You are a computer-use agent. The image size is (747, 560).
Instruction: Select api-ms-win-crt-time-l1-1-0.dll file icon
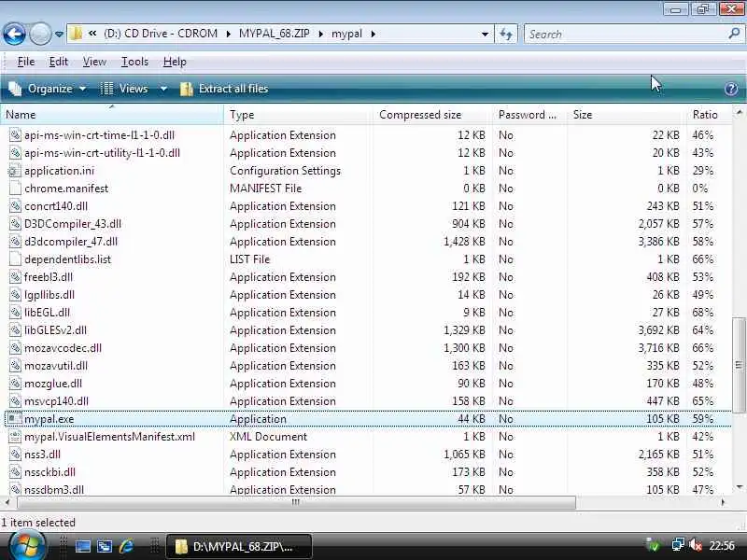click(x=15, y=135)
